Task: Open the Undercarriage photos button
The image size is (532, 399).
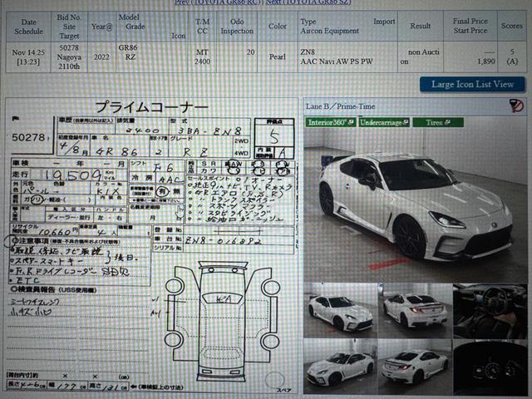Action: [x=384, y=122]
